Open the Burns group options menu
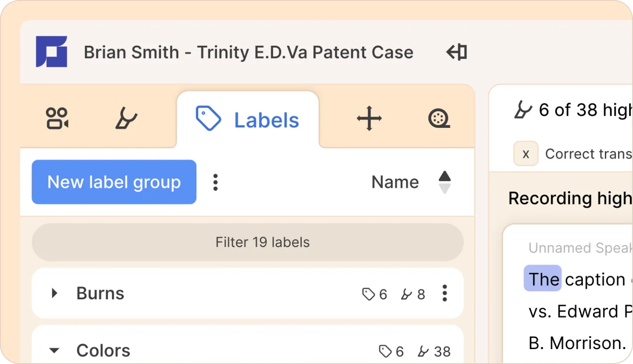Image resolution: width=633 pixels, height=364 pixels. tap(445, 293)
